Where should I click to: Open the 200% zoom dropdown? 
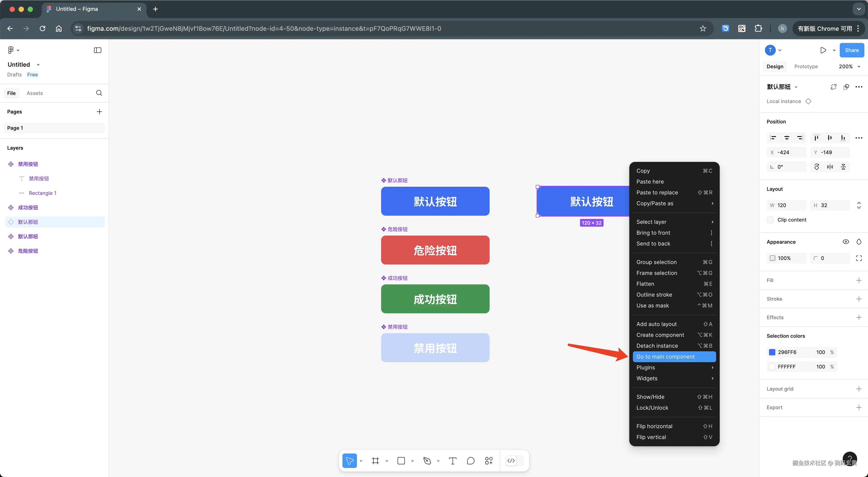849,66
